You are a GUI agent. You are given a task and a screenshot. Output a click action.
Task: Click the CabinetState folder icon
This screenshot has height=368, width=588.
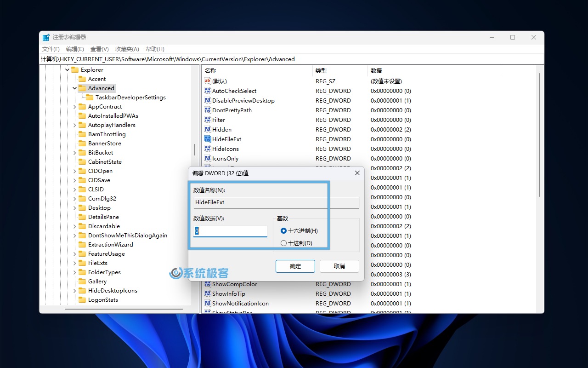[x=82, y=162]
